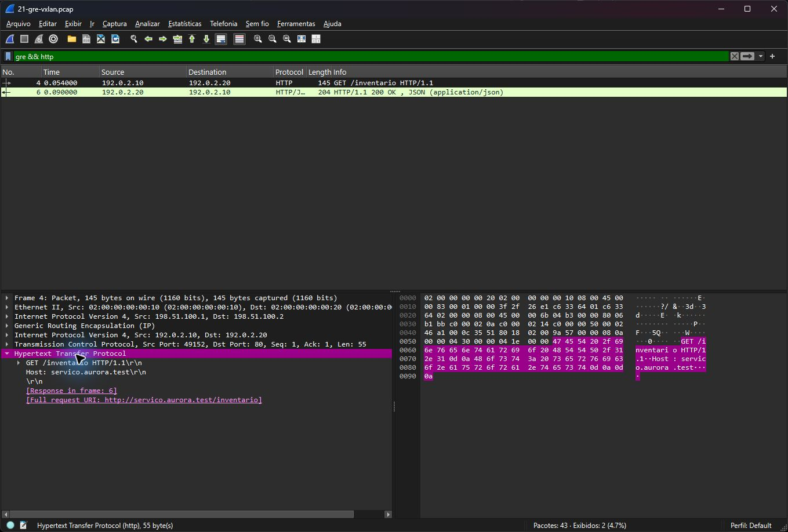Reset text to normal size
Image resolution: width=788 pixels, height=532 pixels.
pos(287,39)
